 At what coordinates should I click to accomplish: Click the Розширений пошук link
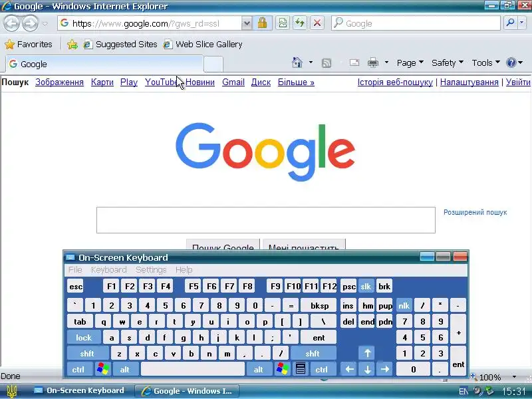(475, 212)
